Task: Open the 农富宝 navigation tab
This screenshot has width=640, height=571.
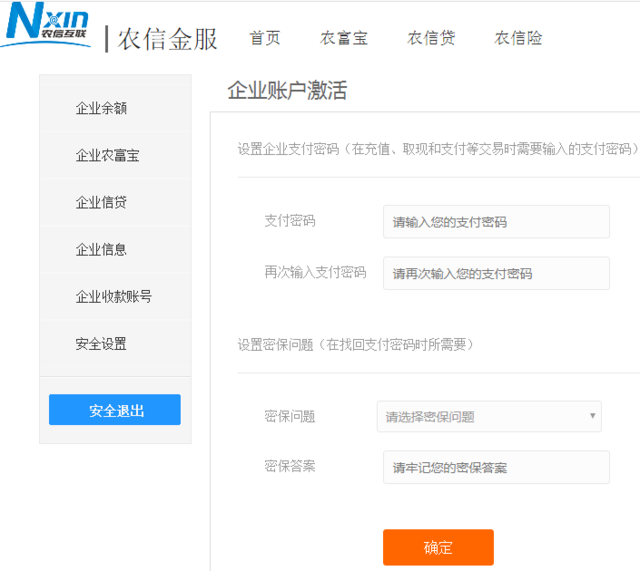Action: 344,39
